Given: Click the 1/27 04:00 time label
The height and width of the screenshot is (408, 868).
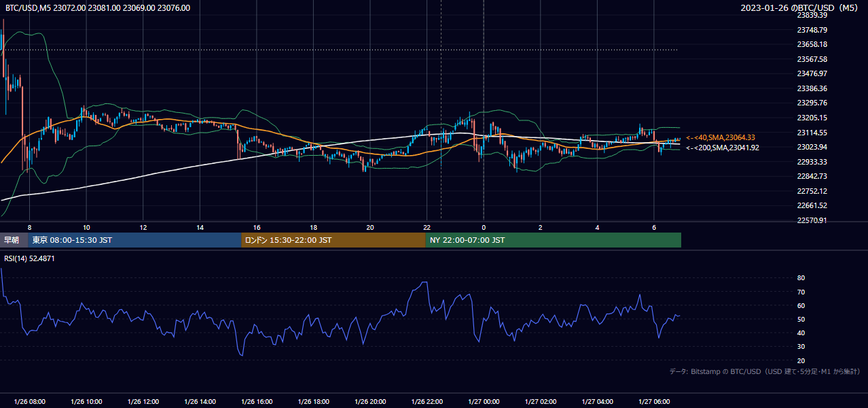Looking at the screenshot, I should [x=598, y=402].
